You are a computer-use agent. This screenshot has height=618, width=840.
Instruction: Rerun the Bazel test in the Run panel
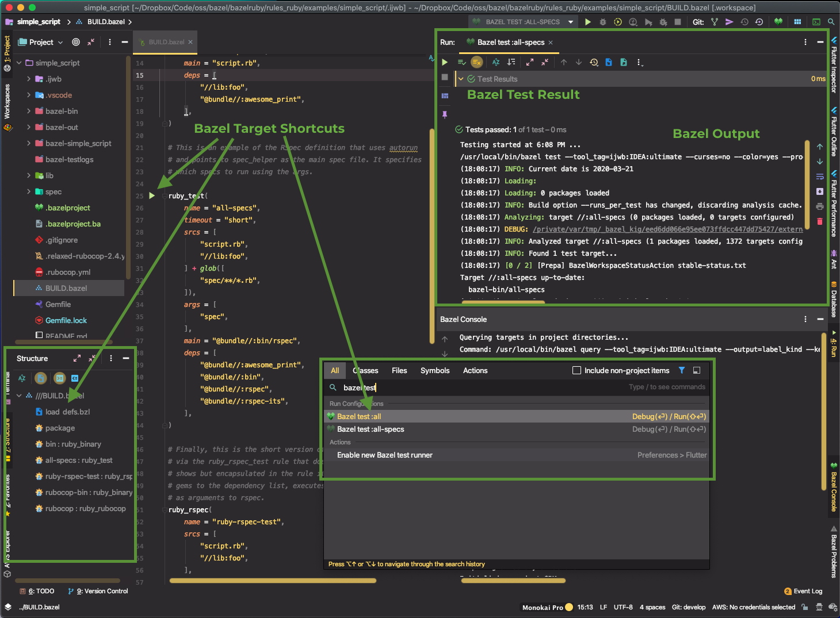point(445,62)
